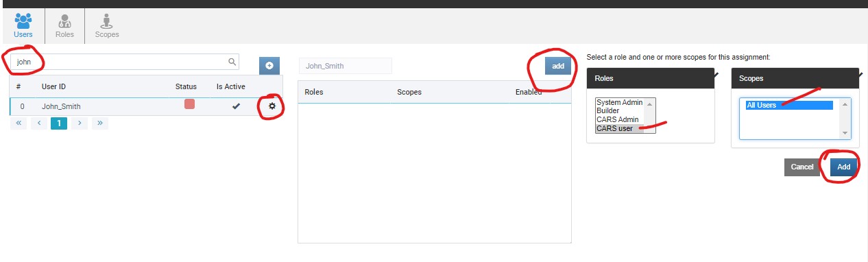
Task: Select CARS user in Roles list
Action: [615, 128]
